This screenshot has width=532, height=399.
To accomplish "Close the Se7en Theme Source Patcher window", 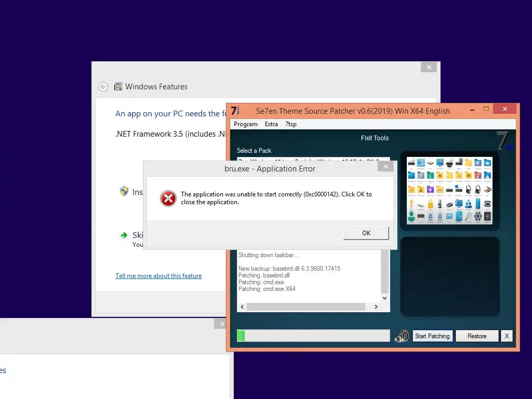I will [x=505, y=109].
